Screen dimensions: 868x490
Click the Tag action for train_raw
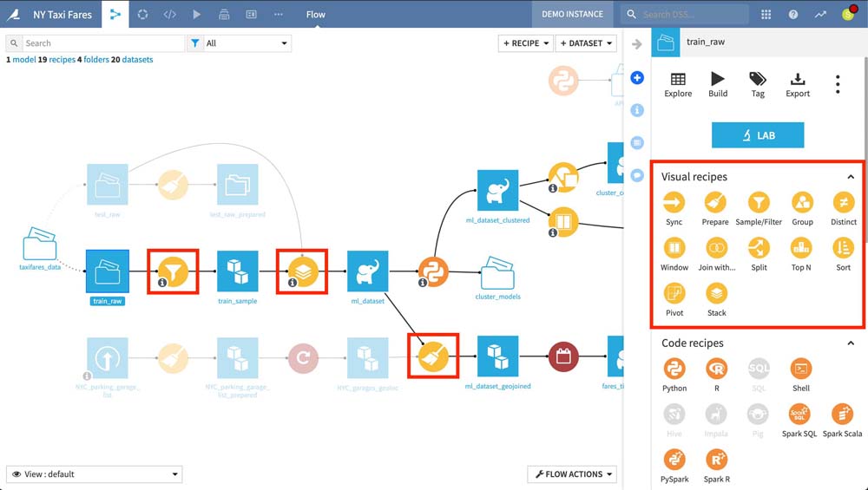[758, 85]
